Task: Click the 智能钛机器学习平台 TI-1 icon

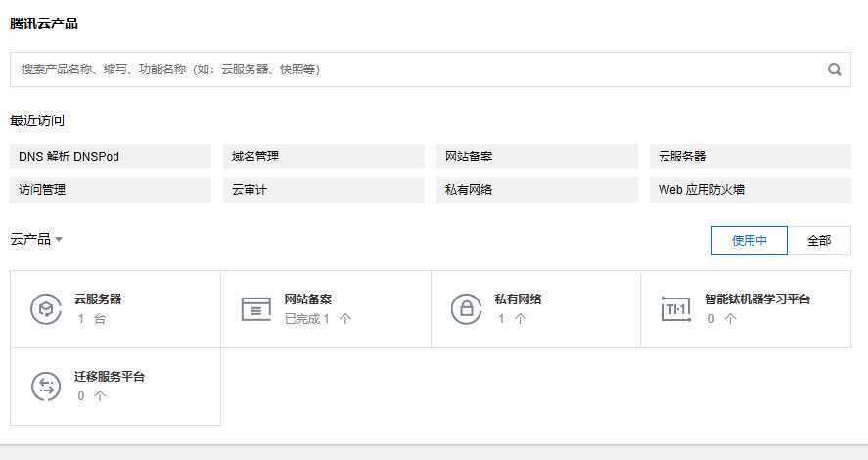Action: click(x=676, y=309)
